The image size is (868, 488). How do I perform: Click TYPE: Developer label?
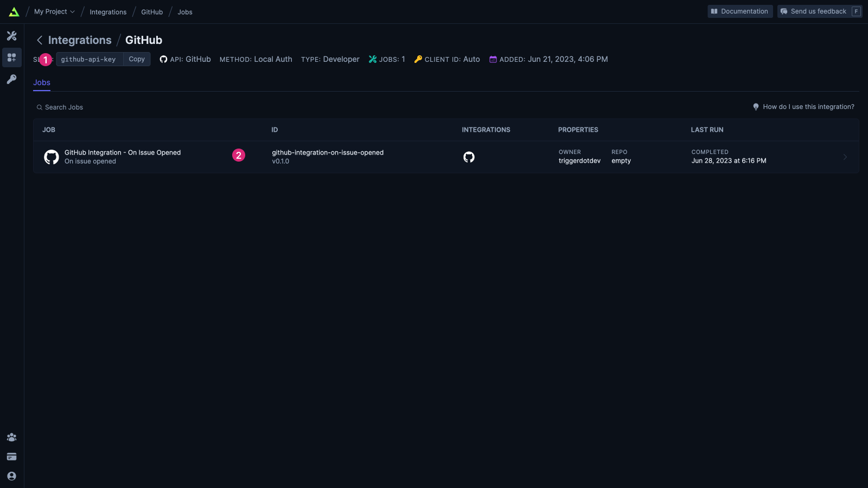click(x=330, y=59)
